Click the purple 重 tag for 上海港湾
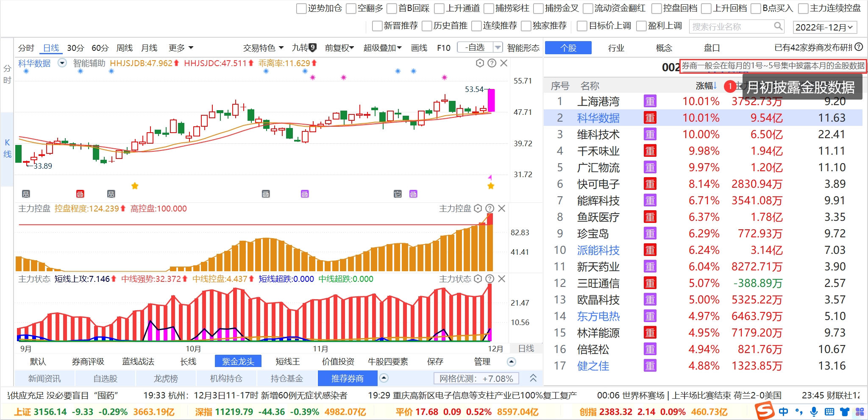Image resolution: width=868 pixels, height=420 pixels. [650, 101]
